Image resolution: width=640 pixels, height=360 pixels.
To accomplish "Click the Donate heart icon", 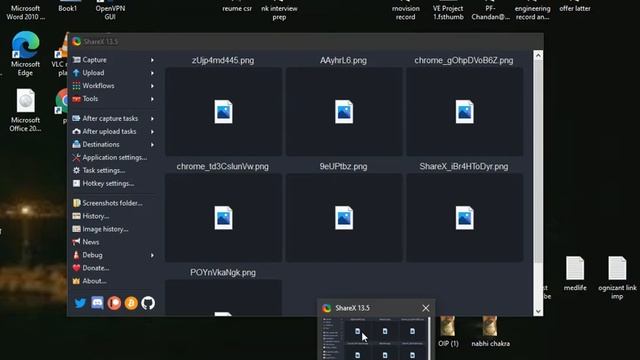I will coord(76,269).
